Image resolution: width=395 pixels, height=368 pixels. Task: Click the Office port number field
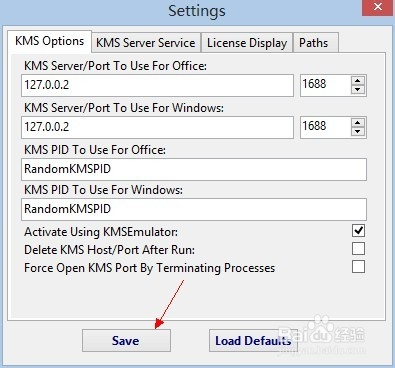[x=325, y=85]
